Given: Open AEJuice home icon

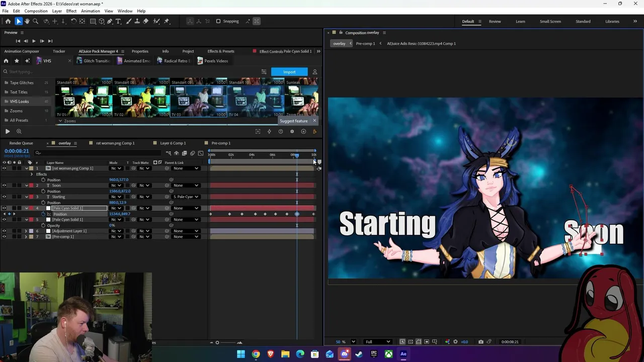Looking at the screenshot, I should tap(6, 61).
